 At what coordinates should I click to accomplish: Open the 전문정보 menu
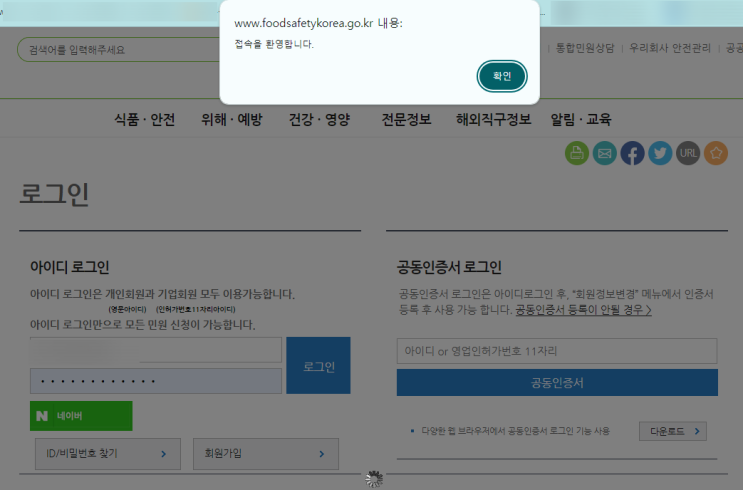pos(407,119)
